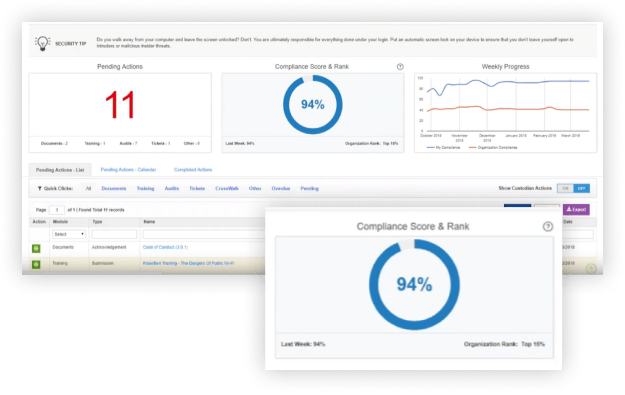Open the action icon for Code of Conduct row
625x395 pixels.
[x=36, y=248]
